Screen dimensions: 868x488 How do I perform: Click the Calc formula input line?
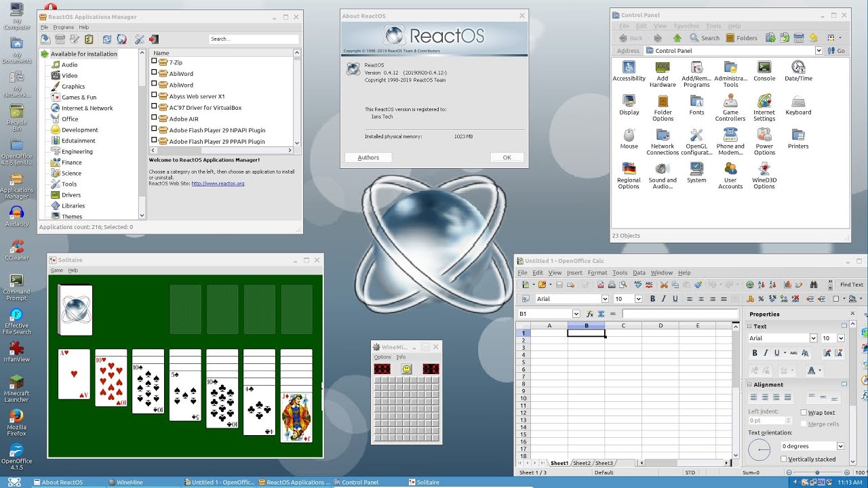679,314
